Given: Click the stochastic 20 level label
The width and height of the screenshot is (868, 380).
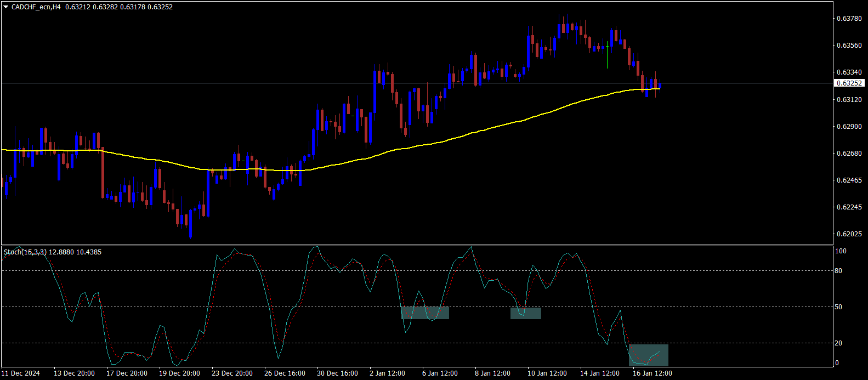Looking at the screenshot, I should pyautogui.click(x=839, y=343).
